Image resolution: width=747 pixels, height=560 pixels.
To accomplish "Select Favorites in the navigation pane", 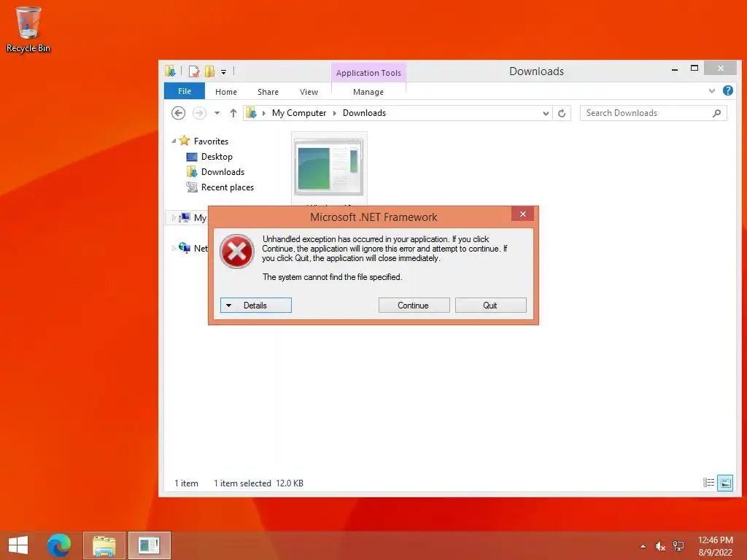I will tap(211, 141).
